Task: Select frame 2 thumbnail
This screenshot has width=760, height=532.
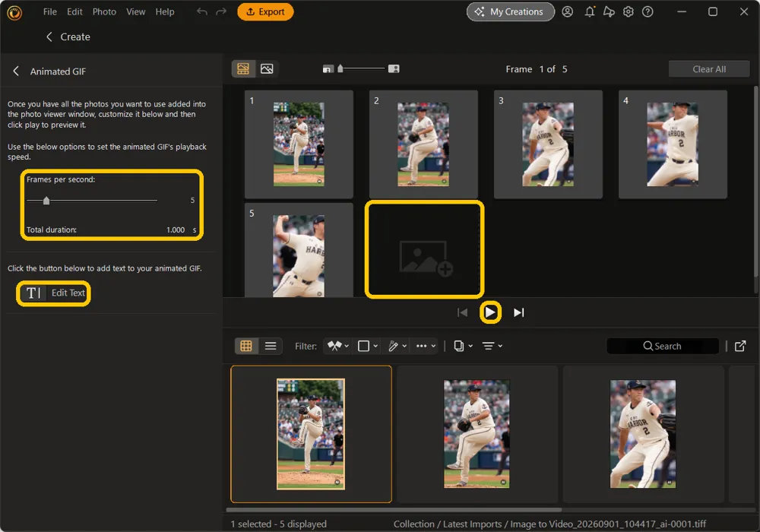Action: [x=423, y=144]
